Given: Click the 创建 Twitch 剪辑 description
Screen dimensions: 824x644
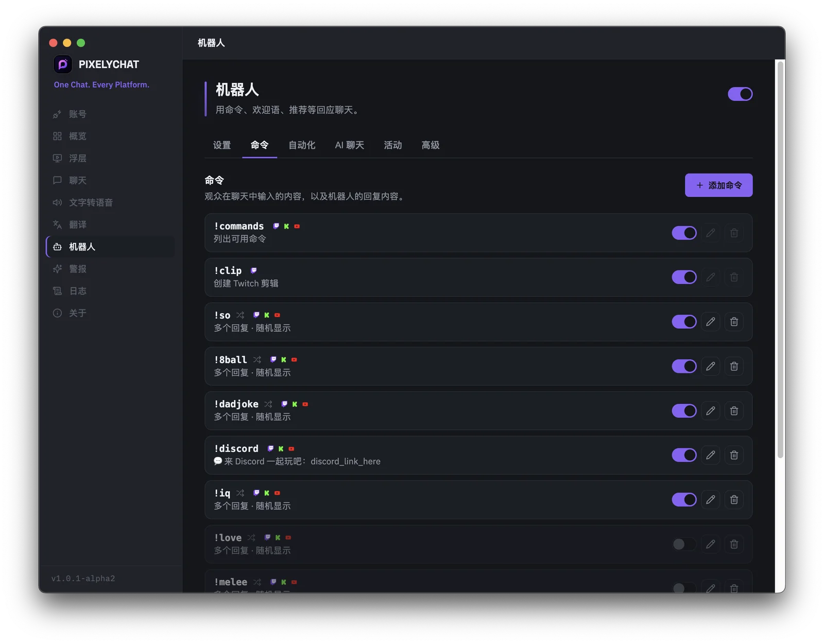Looking at the screenshot, I should tap(246, 283).
